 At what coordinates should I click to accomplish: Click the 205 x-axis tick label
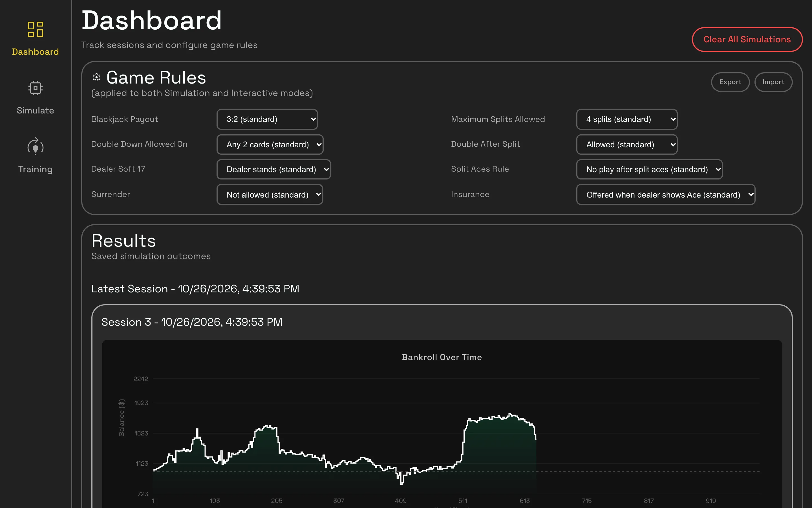click(x=277, y=501)
